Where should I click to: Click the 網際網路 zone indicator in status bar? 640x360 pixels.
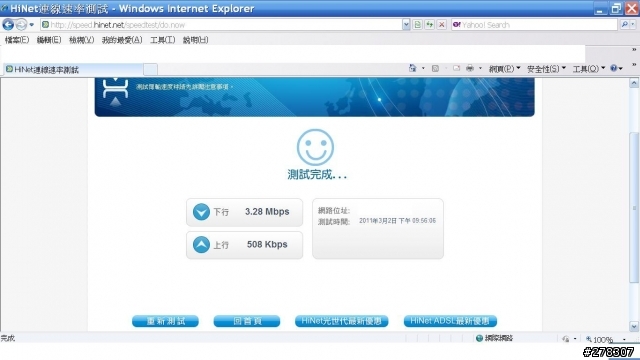[x=494, y=338]
